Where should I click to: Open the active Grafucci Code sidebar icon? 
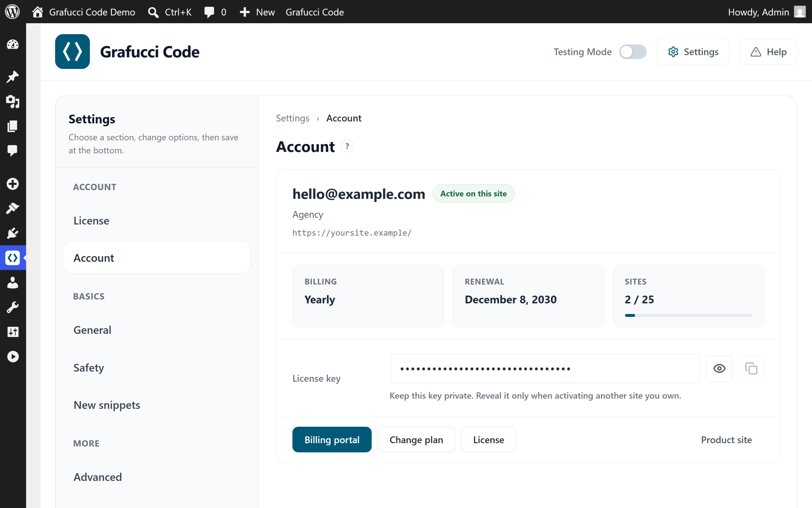[13, 258]
